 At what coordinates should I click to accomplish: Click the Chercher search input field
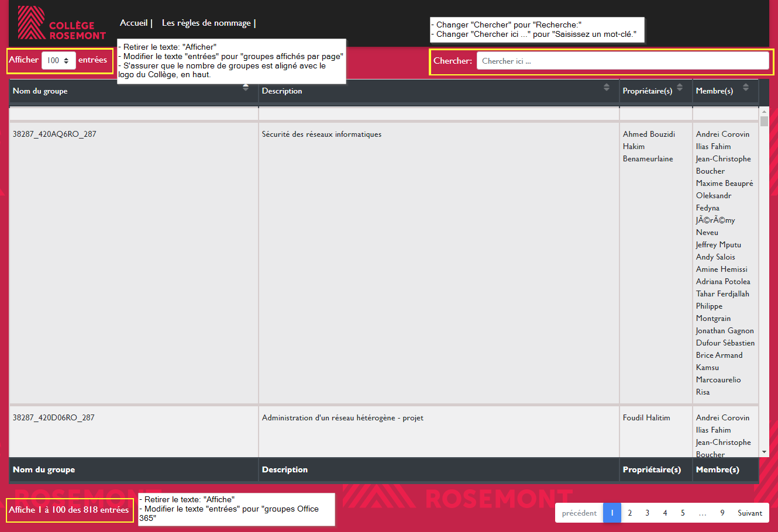(622, 61)
